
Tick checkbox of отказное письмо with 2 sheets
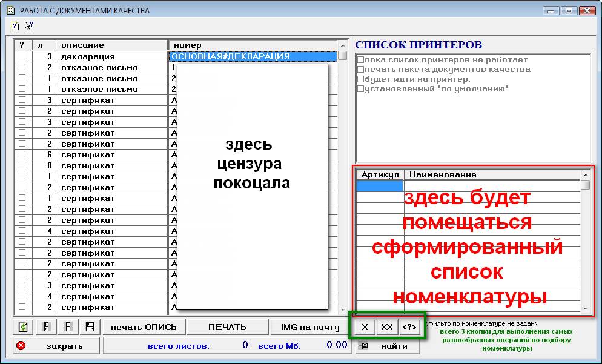(x=22, y=67)
